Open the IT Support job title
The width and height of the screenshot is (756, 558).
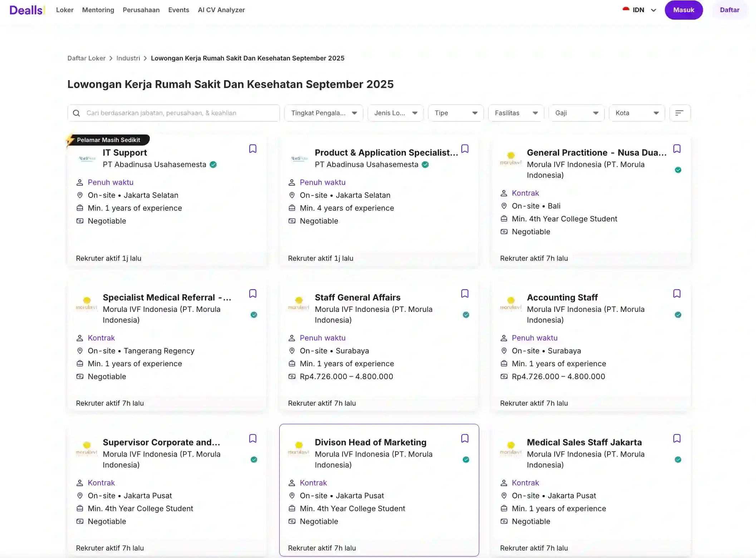125,153
